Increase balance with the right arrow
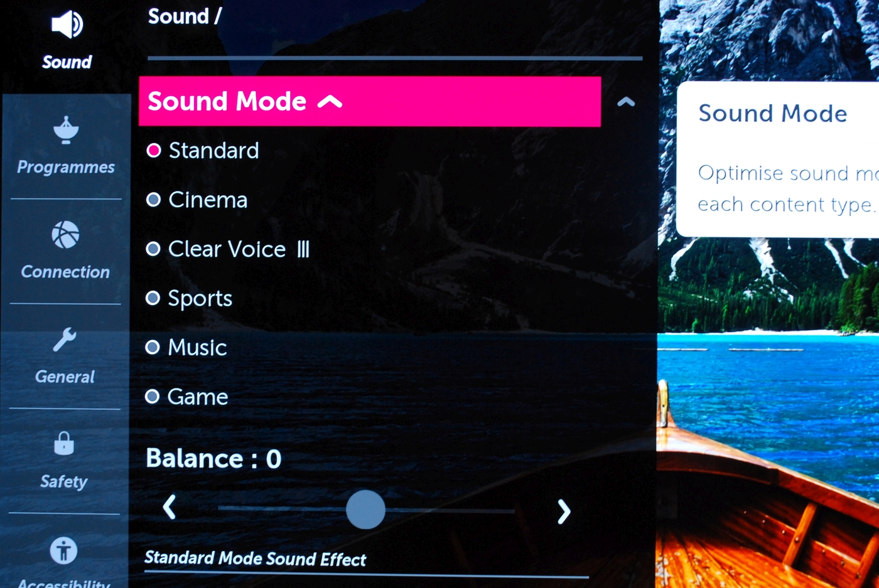879x588 pixels. pyautogui.click(x=564, y=511)
